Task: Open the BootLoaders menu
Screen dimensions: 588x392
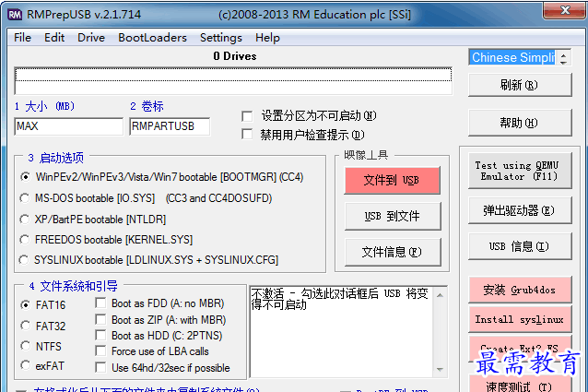Action: [152, 38]
